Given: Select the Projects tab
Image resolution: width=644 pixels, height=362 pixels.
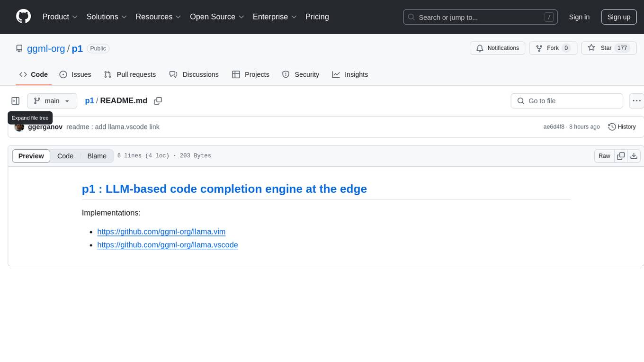Looking at the screenshot, I should point(251,74).
